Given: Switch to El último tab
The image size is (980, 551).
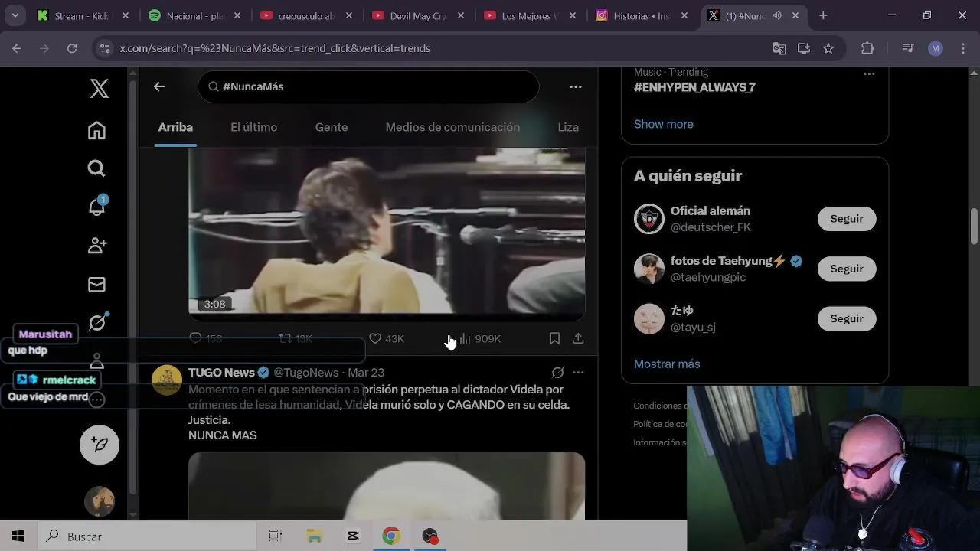Looking at the screenshot, I should pos(254,127).
